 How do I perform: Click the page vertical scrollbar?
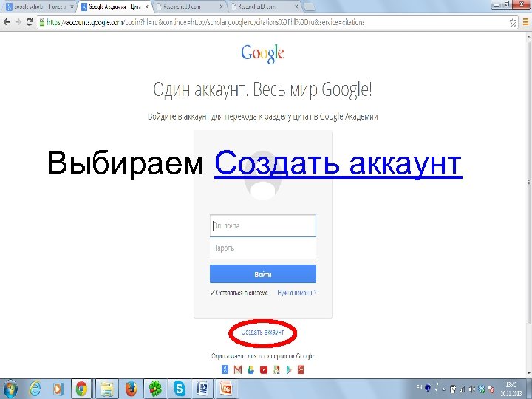(x=528, y=204)
